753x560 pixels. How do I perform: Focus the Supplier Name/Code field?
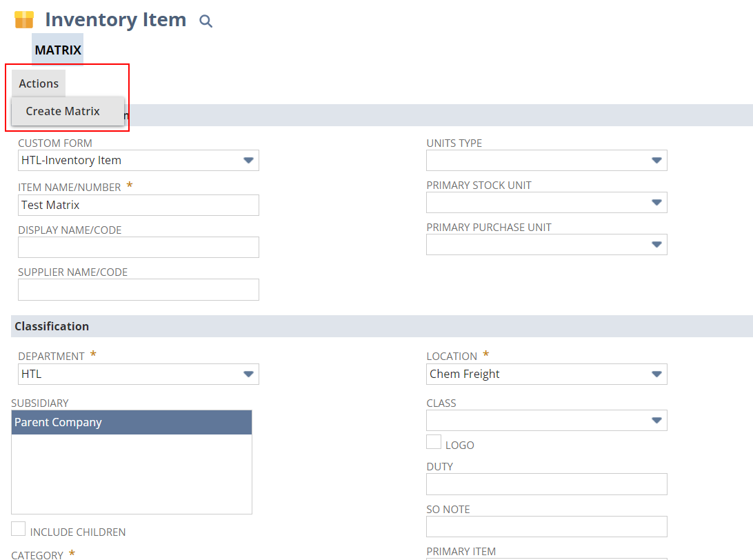(x=139, y=290)
